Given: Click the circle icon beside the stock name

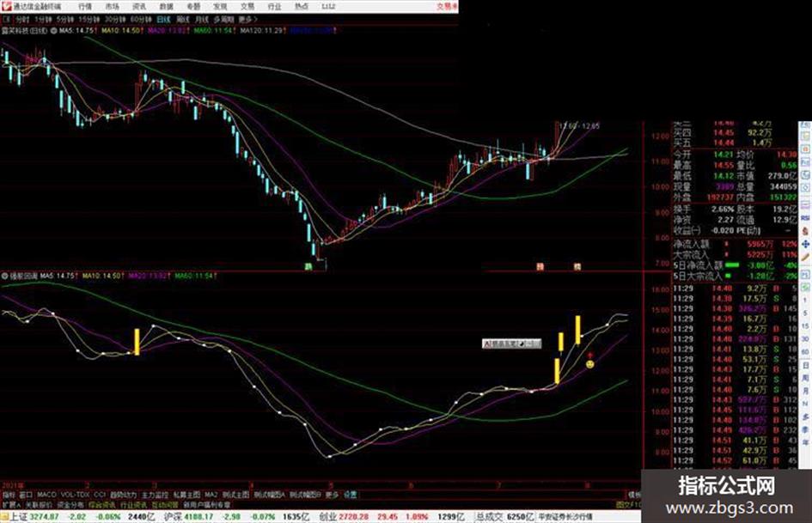Looking at the screenshot, I should tap(53, 31).
